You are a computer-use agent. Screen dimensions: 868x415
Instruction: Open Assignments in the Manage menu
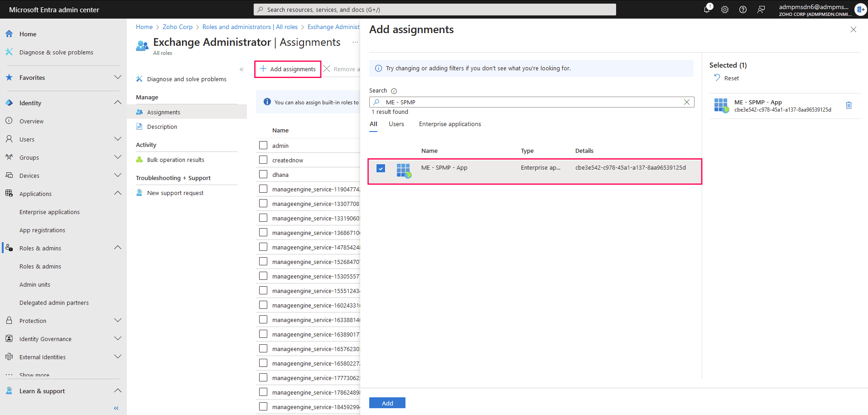pos(187,112)
